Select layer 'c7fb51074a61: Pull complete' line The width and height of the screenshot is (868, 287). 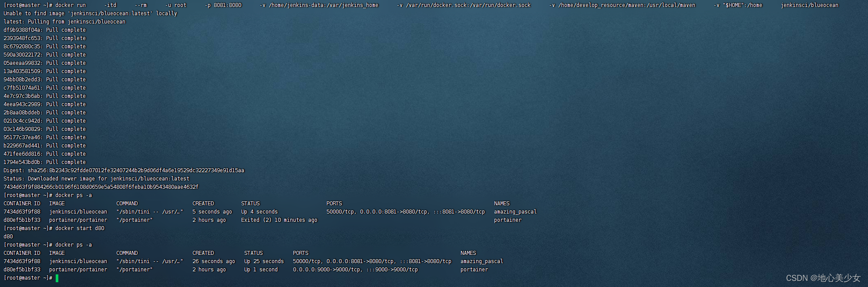(x=45, y=88)
